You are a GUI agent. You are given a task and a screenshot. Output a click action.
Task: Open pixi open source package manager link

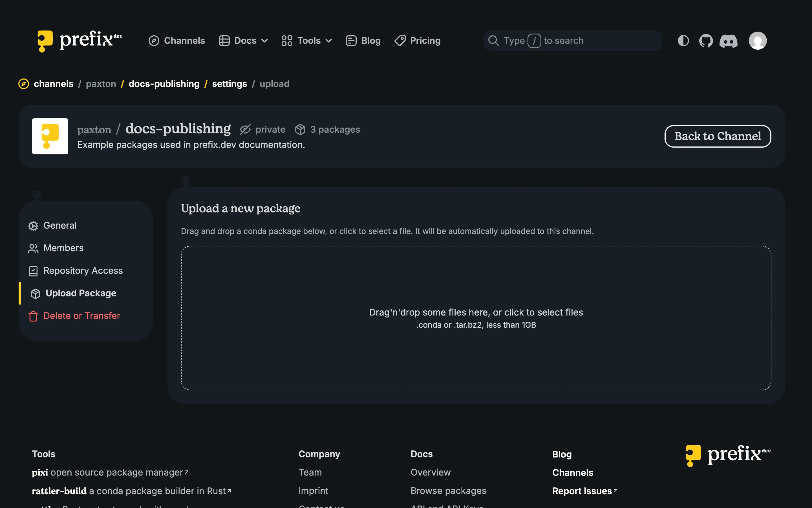coord(111,472)
